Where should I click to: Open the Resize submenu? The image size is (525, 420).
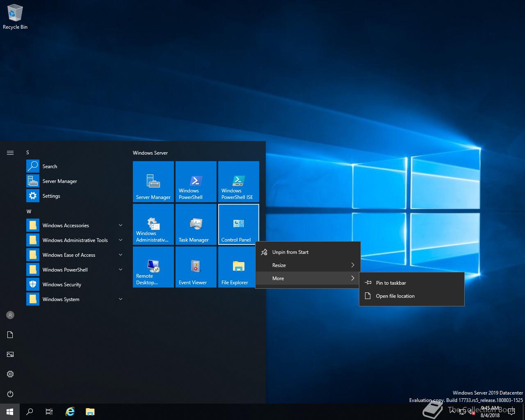(308, 265)
